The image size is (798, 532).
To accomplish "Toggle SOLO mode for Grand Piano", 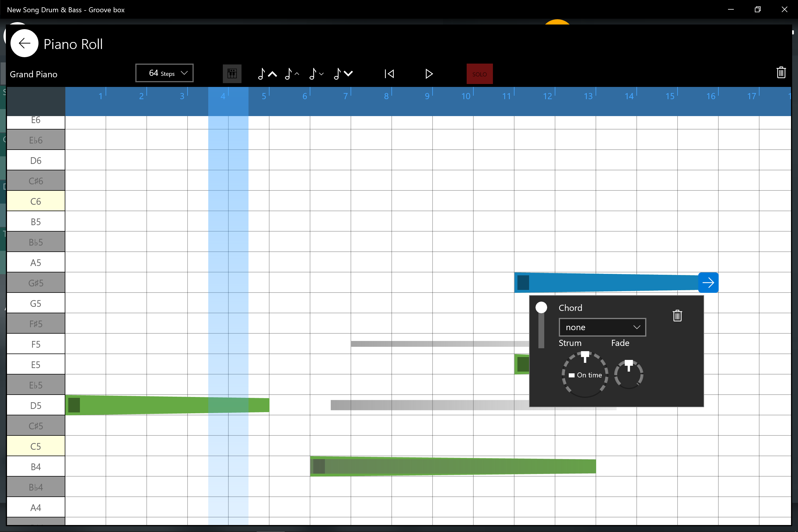I will (480, 73).
